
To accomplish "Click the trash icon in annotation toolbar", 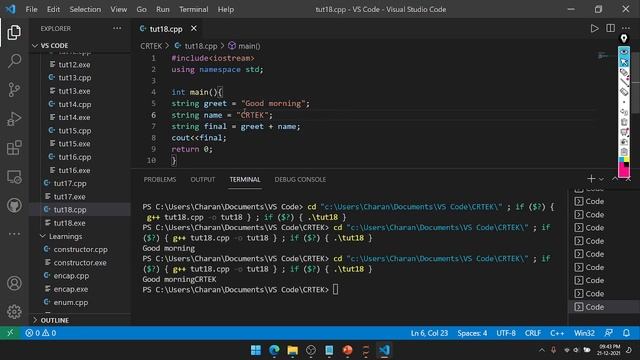I will (x=624, y=122).
